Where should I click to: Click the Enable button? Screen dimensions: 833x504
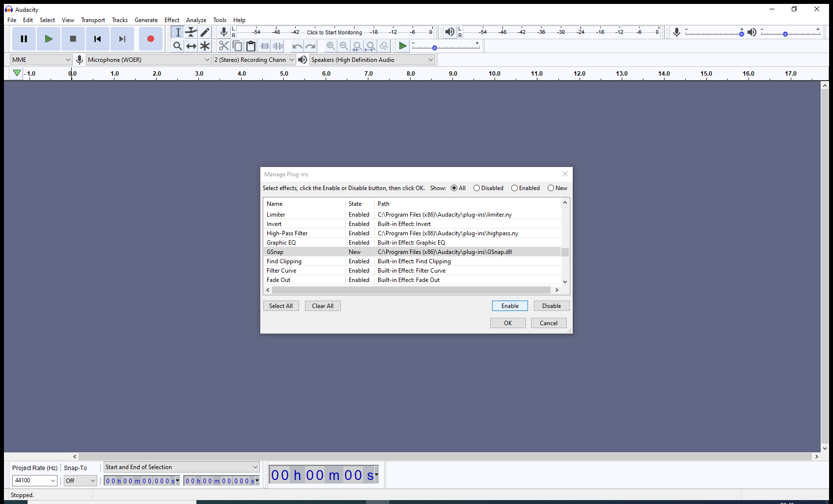point(510,306)
